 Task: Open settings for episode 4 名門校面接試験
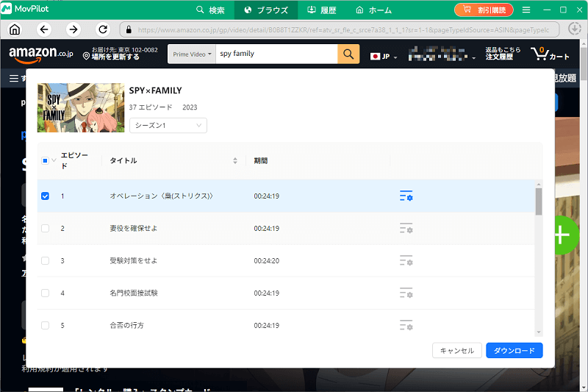tap(406, 293)
